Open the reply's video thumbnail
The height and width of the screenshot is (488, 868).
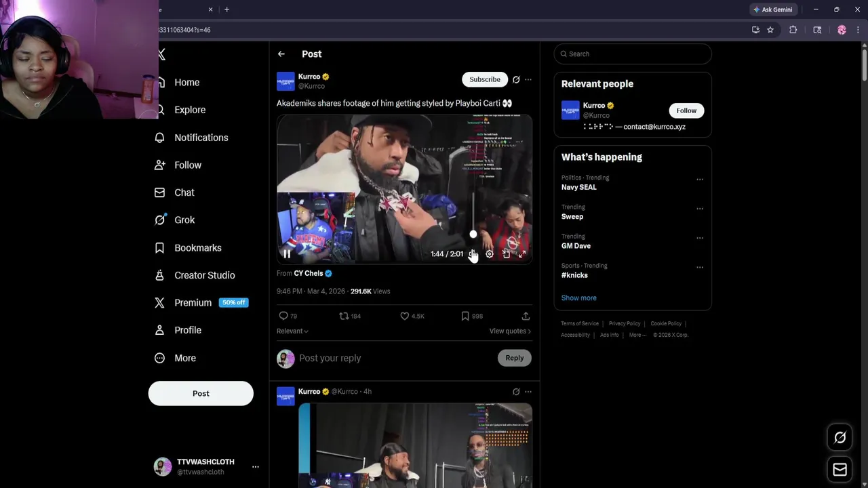pyautogui.click(x=415, y=445)
